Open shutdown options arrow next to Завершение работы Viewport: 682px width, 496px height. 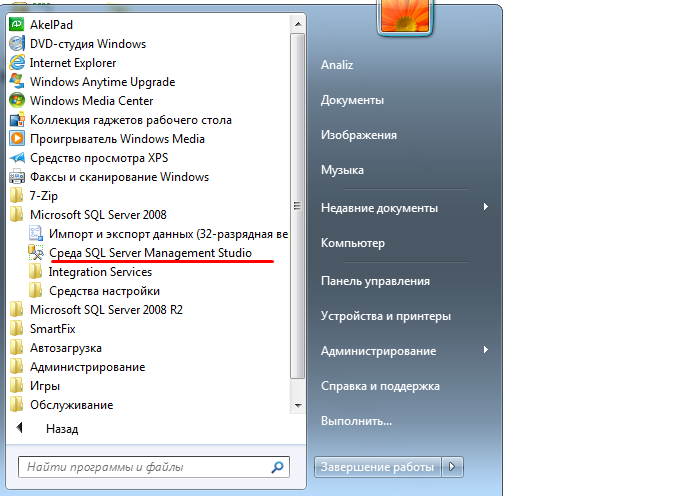(x=452, y=467)
